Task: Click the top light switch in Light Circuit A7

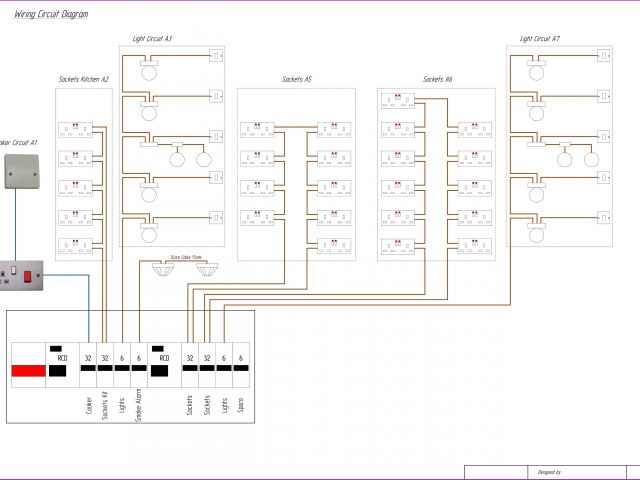Action: pos(604,55)
